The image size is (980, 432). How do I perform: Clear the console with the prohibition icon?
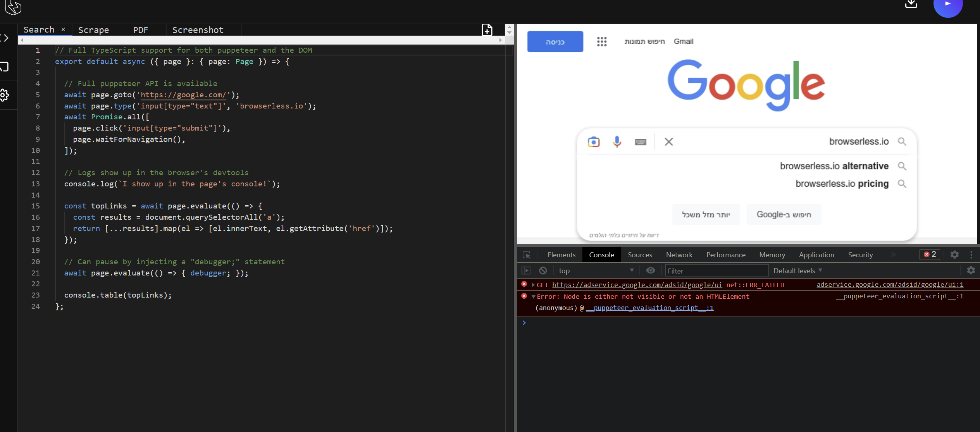[x=543, y=270]
